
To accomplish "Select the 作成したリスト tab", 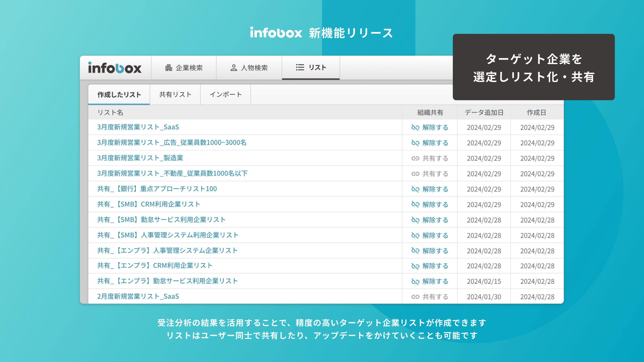I will [x=119, y=95].
